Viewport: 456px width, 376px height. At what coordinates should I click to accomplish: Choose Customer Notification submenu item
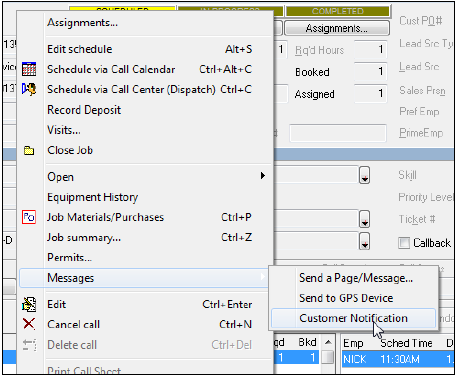(x=353, y=318)
